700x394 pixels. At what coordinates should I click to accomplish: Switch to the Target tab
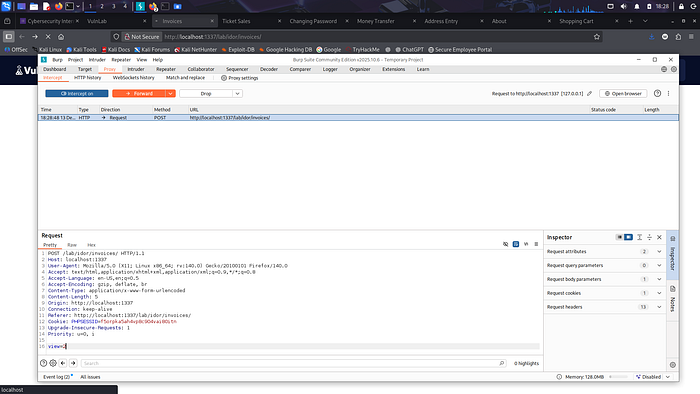pyautogui.click(x=85, y=69)
